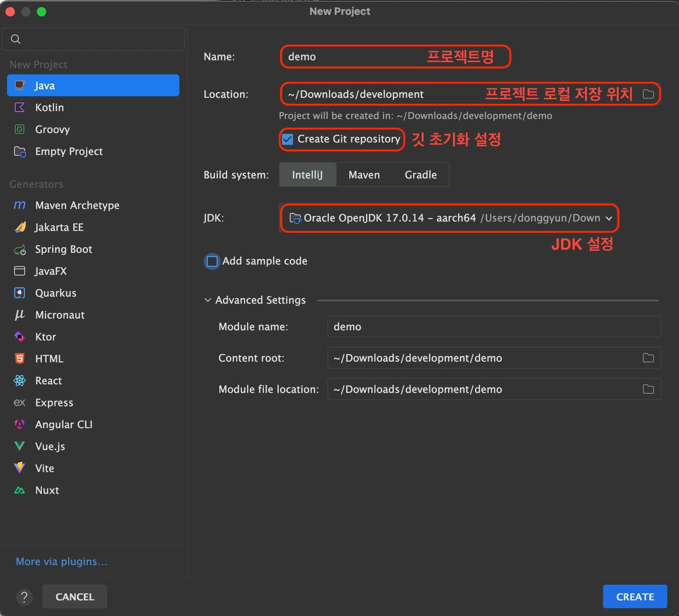The height and width of the screenshot is (616, 679).
Task: Select JavaFX generator label
Action: click(51, 271)
